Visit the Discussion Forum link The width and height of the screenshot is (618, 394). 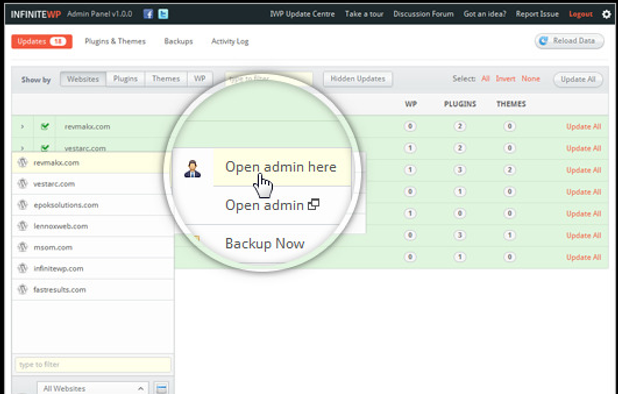tap(423, 14)
